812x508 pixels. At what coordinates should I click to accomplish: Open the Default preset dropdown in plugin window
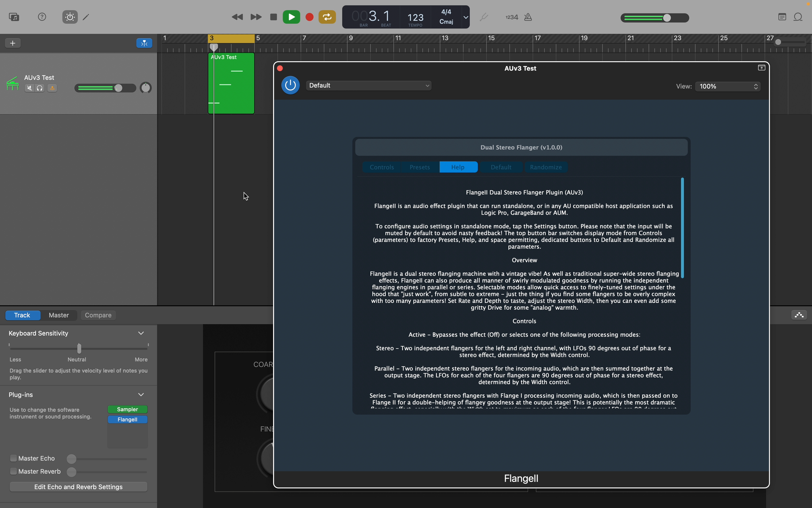tap(369, 85)
